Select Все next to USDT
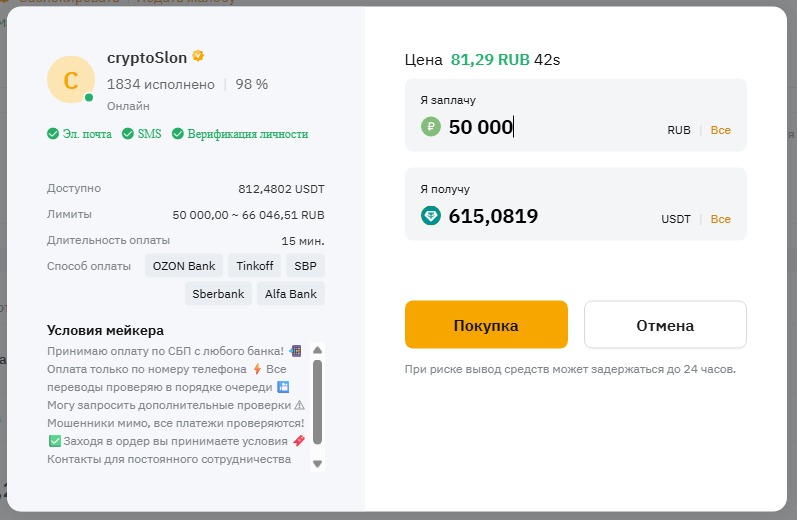 point(720,219)
